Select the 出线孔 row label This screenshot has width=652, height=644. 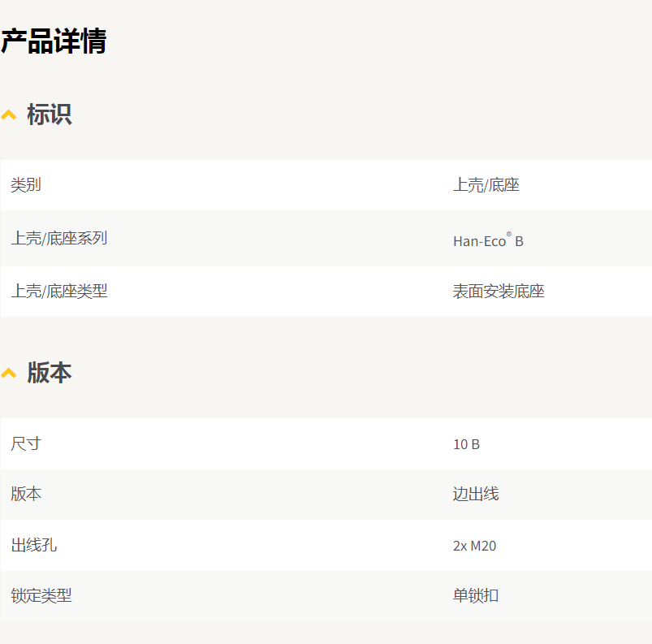[x=33, y=546]
